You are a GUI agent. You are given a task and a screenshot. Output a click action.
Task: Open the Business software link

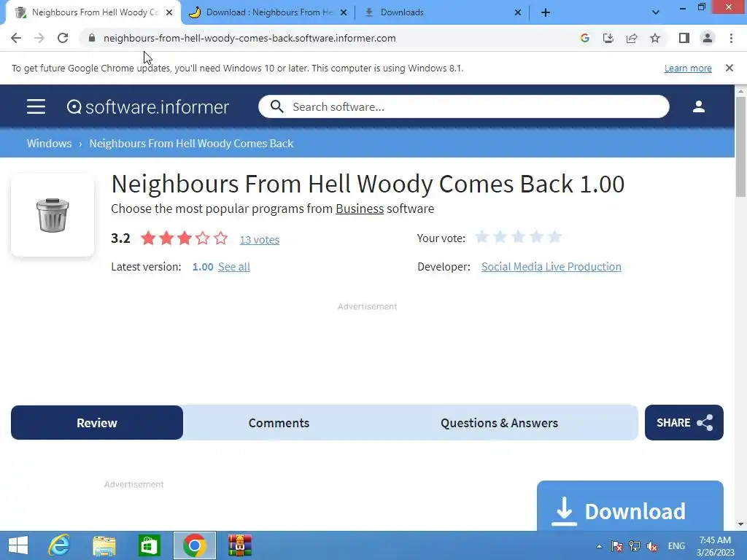click(x=360, y=209)
